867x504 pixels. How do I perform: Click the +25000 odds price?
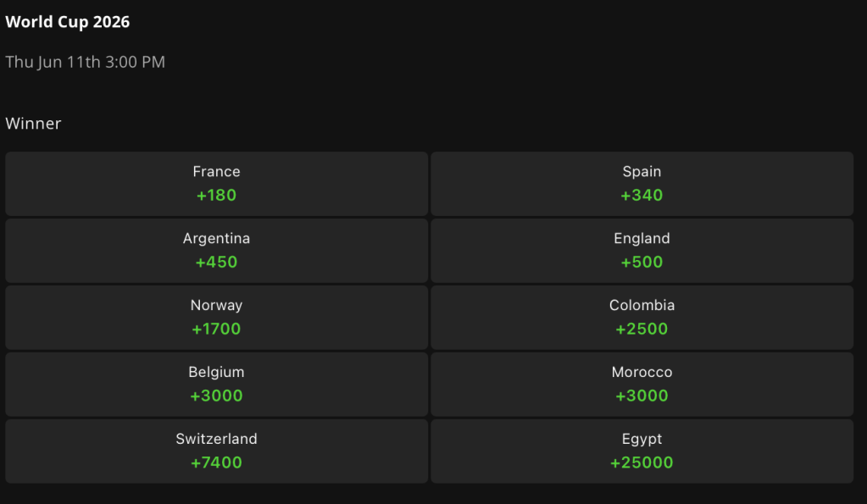point(642,462)
